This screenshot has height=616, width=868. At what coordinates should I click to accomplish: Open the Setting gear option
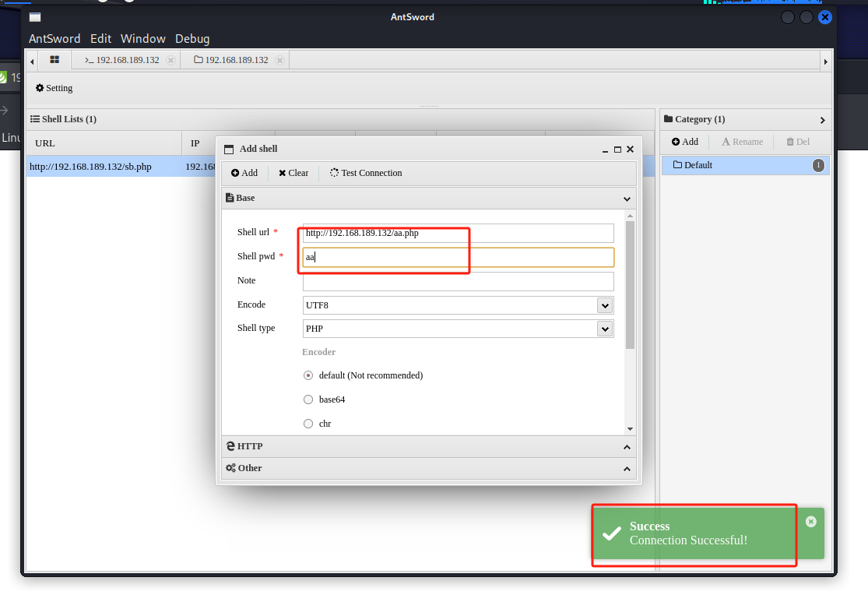(x=54, y=87)
